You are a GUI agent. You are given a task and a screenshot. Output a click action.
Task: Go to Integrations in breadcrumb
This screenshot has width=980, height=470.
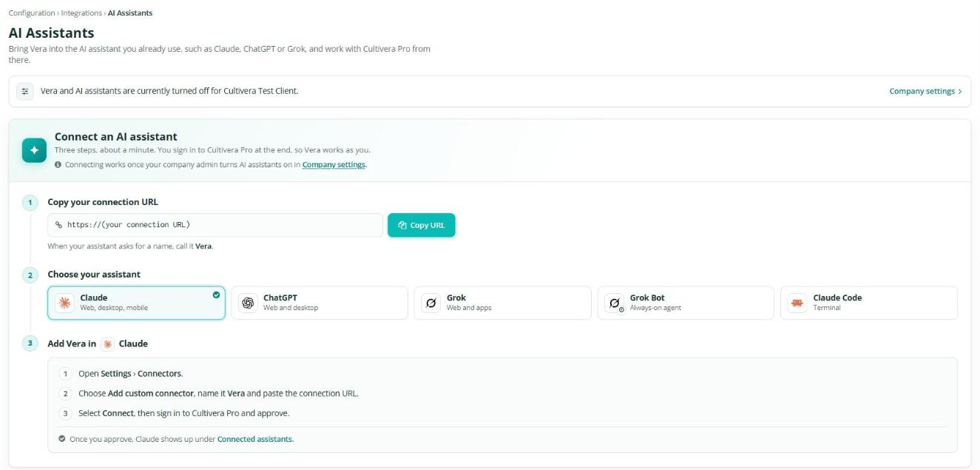click(81, 13)
